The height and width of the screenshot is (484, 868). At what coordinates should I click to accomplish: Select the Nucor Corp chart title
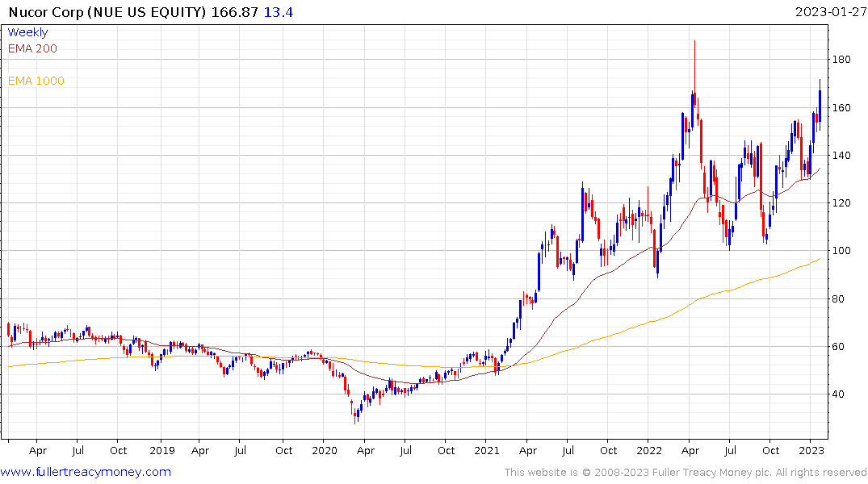[108, 11]
